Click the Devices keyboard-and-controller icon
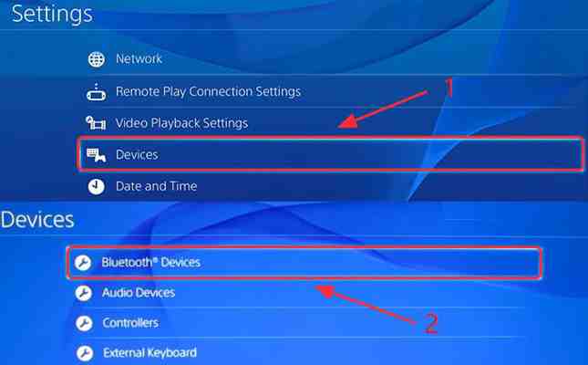The width and height of the screenshot is (588, 365). click(97, 155)
